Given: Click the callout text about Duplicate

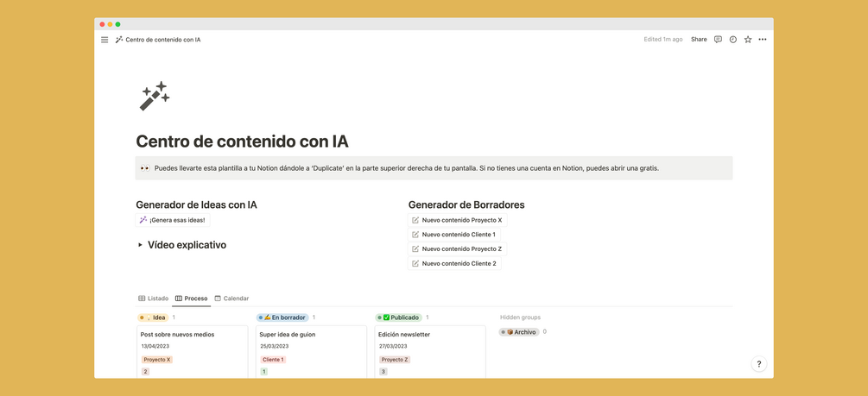Looking at the screenshot, I should [406, 168].
